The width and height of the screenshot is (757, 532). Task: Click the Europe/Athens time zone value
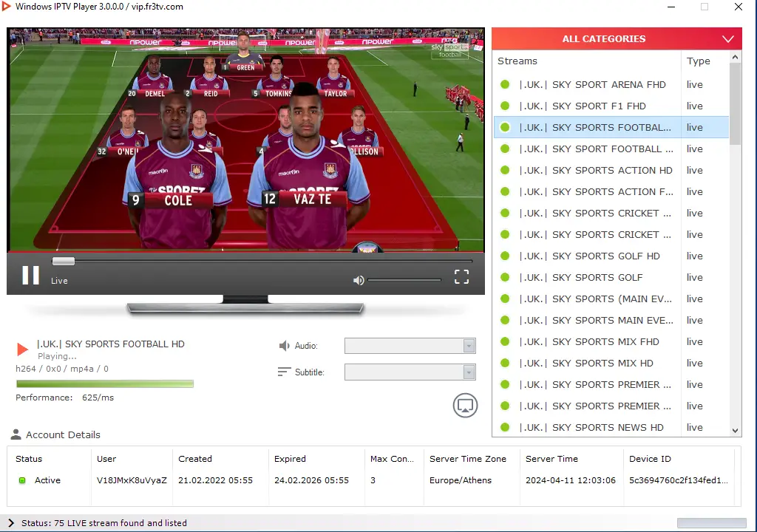461,480
